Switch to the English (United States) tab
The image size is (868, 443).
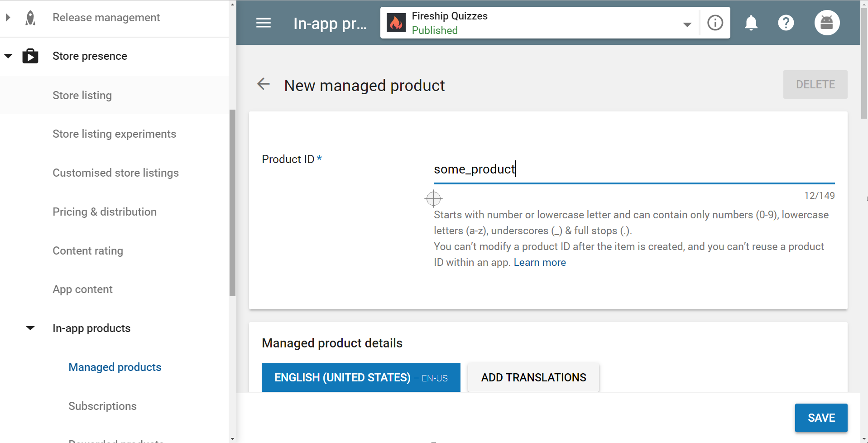360,377
